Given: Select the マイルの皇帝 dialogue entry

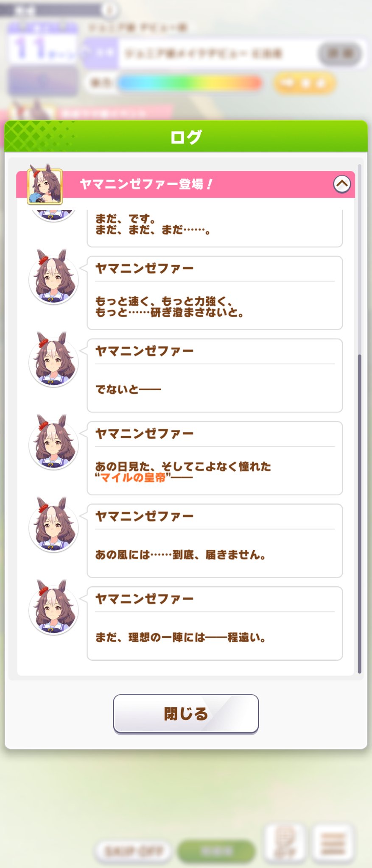Looking at the screenshot, I should [x=215, y=458].
